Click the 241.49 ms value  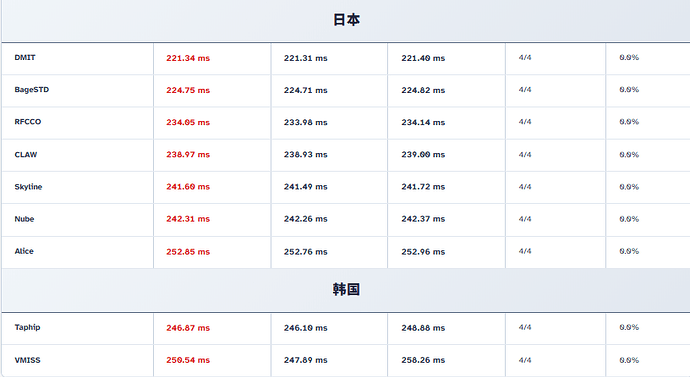pos(305,187)
